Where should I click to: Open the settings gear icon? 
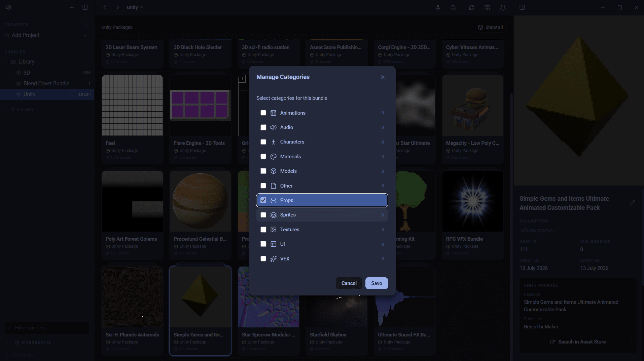point(9,7)
